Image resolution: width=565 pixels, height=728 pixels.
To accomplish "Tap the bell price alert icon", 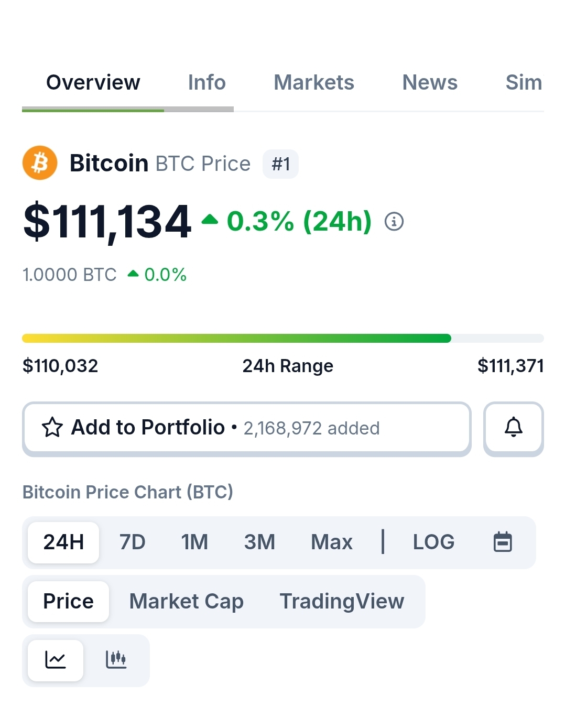I will [514, 427].
